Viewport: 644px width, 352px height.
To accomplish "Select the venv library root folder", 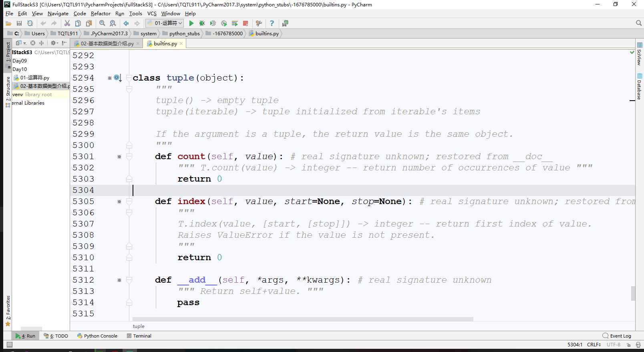I will click(32, 94).
